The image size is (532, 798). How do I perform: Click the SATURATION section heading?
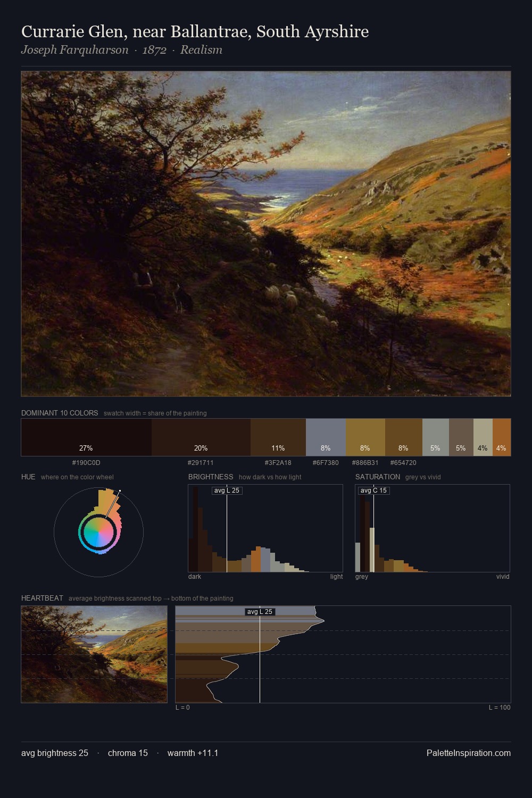pos(378,477)
